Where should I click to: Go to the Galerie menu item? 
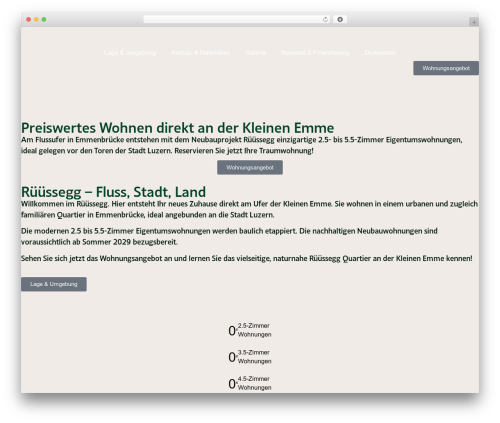tap(256, 53)
